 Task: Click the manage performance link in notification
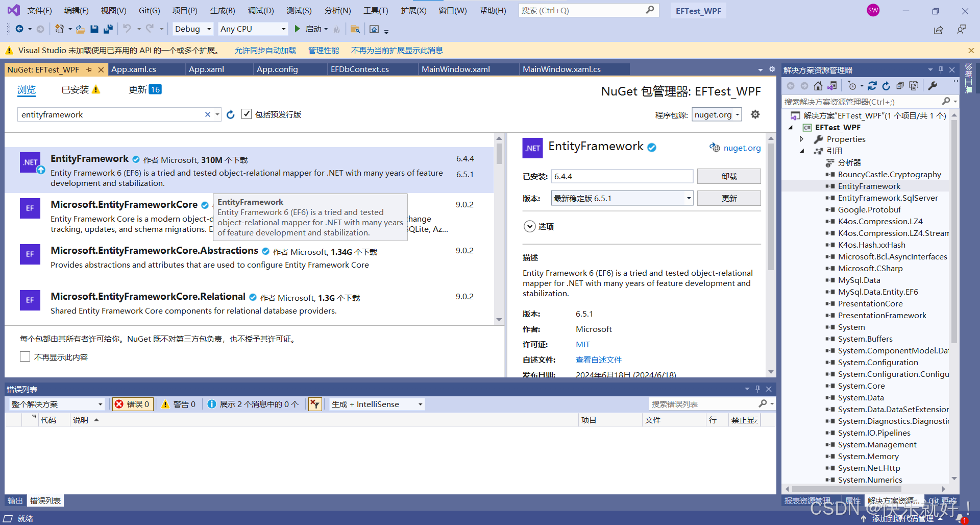coord(324,50)
